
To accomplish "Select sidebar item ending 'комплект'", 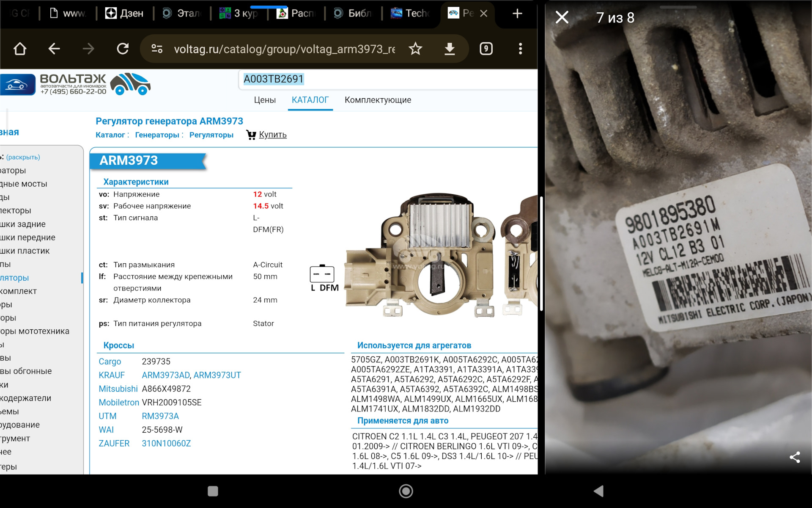I will 19,291.
